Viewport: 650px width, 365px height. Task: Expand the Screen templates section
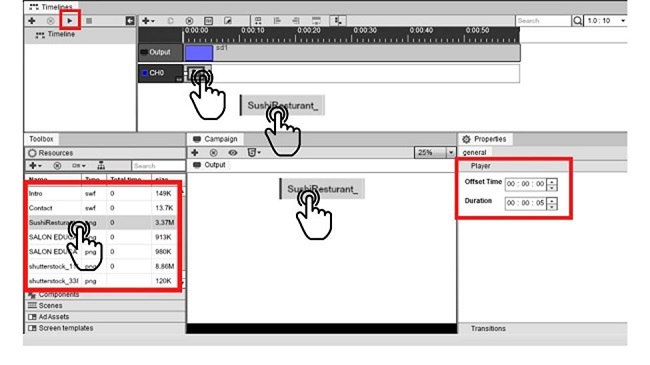[105, 328]
